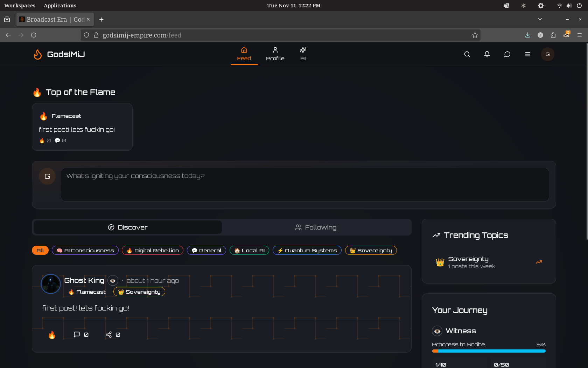
Task: Click the G avatar beside the composer
Action: pos(47,176)
